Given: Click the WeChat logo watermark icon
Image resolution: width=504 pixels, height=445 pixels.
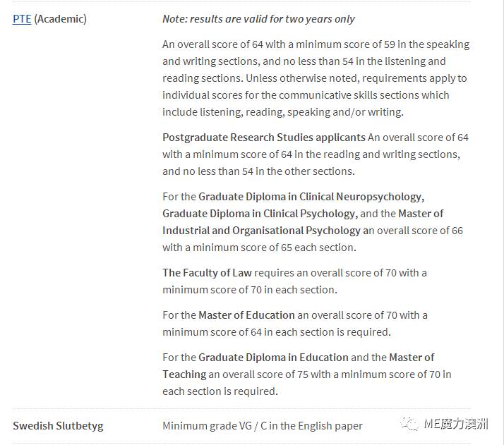Looking at the screenshot, I should coord(409,424).
